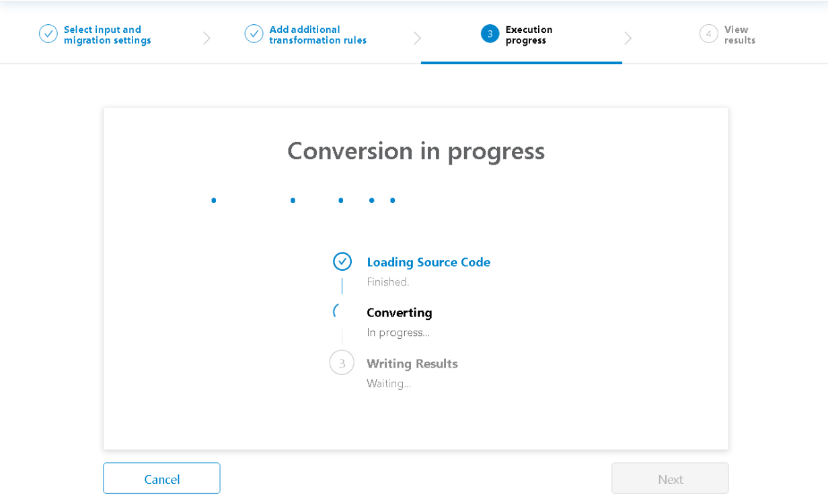The height and width of the screenshot is (504, 828).
Task: Open the Select input and migration settings step
Action: pos(107,35)
